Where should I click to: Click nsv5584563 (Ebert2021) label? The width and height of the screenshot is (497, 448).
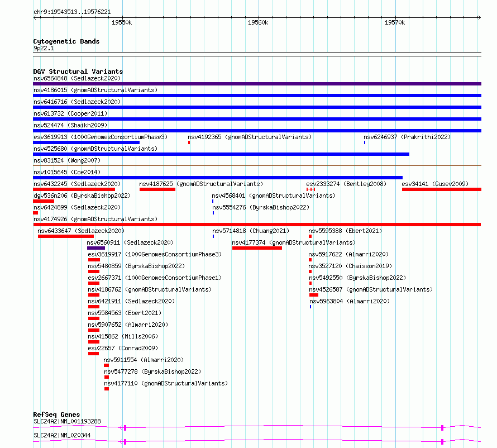pyautogui.click(x=125, y=313)
